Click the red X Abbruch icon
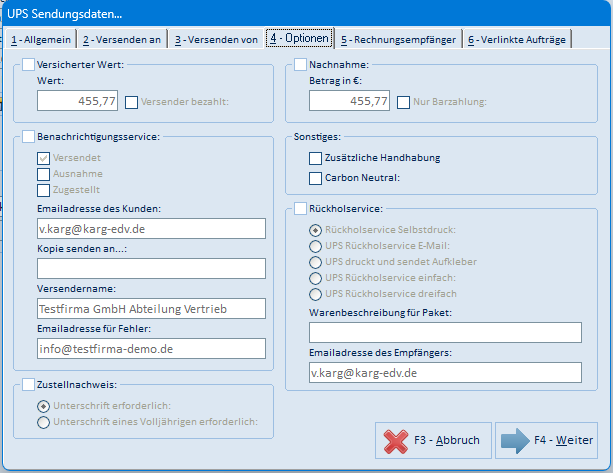 click(396, 441)
